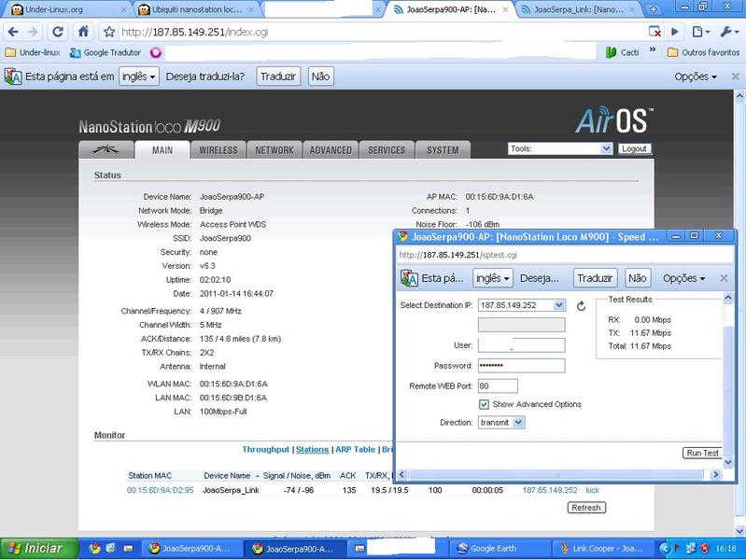Switch to the SERVICES tab
This screenshot has width=746, height=560.
387,150
